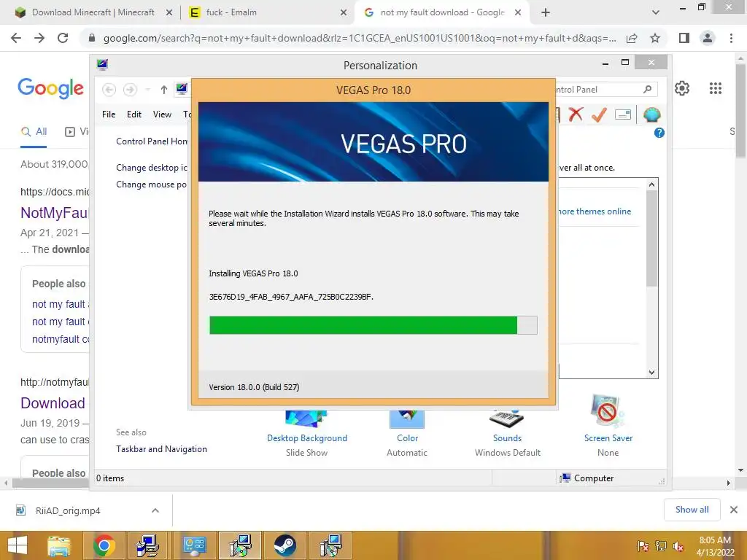Click share page icon in address bar

click(632, 38)
